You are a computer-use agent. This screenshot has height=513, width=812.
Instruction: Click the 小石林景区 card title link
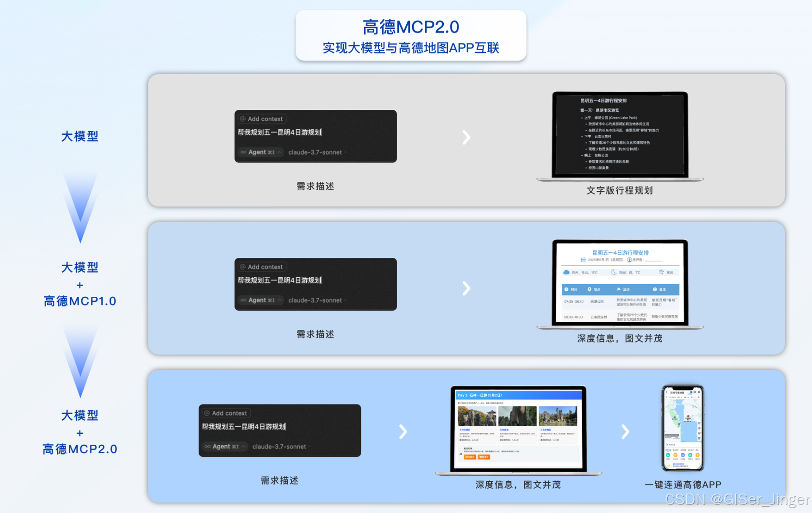546,430
